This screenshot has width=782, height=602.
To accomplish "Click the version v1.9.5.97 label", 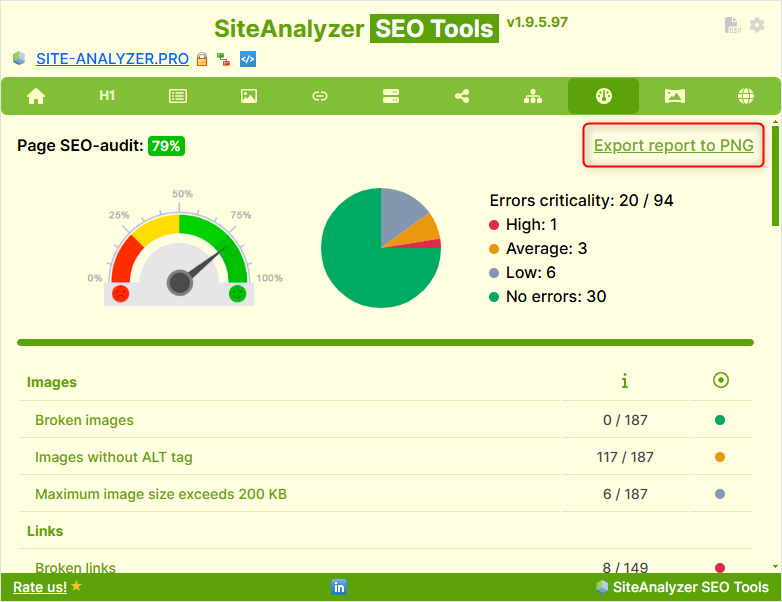I will [x=537, y=22].
